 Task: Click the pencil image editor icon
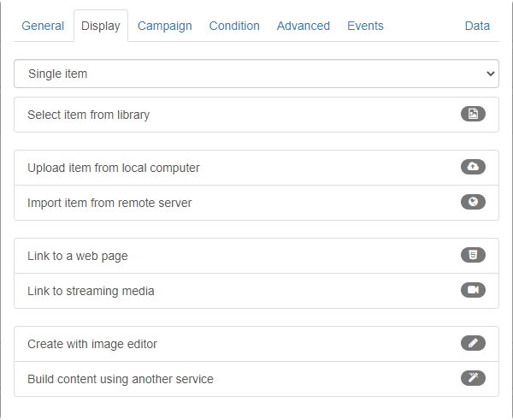pos(473,343)
